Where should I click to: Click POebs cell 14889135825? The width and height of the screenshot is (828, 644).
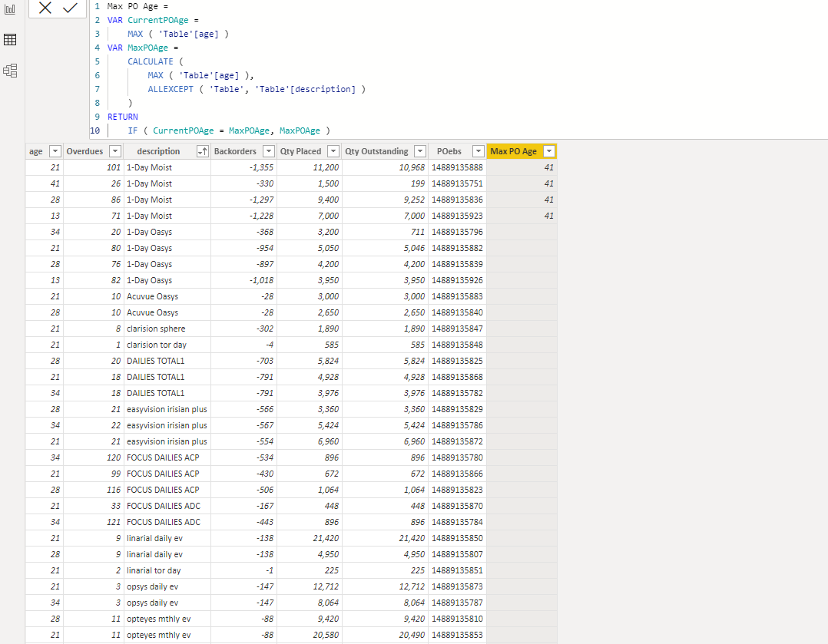pos(457,361)
